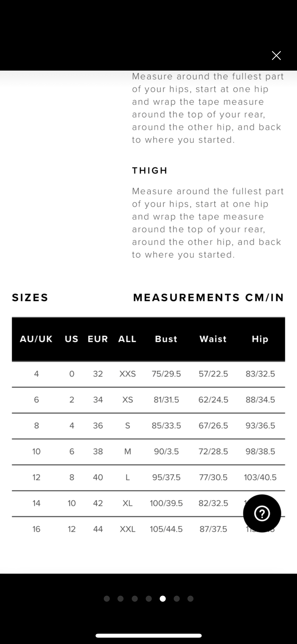
Task: Go to the first carousel page dot
Action: (107, 599)
